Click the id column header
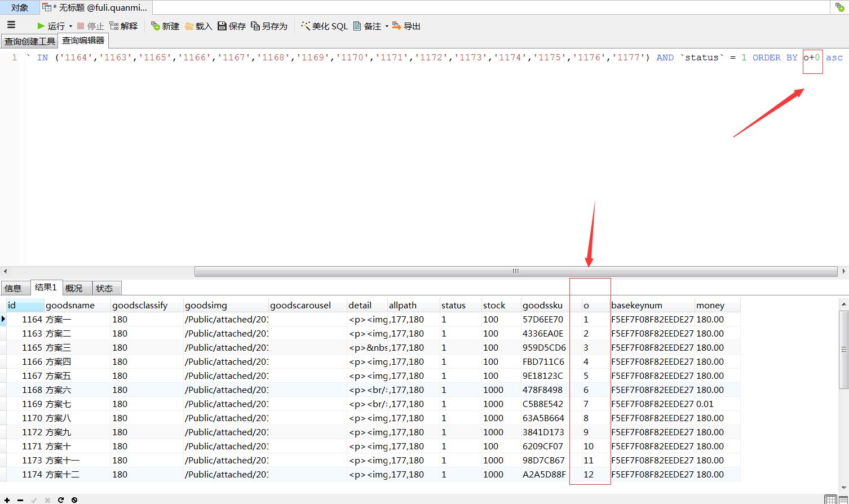Image resolution: width=849 pixels, height=504 pixels. pos(25,305)
